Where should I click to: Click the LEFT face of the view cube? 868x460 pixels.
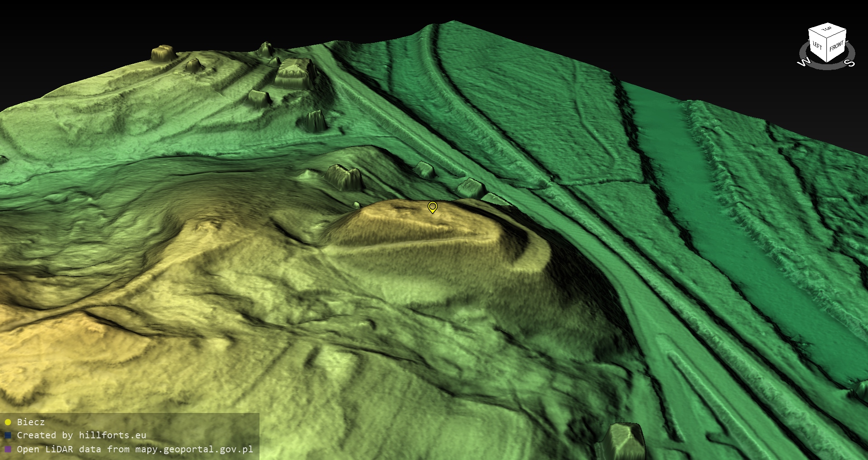click(817, 45)
